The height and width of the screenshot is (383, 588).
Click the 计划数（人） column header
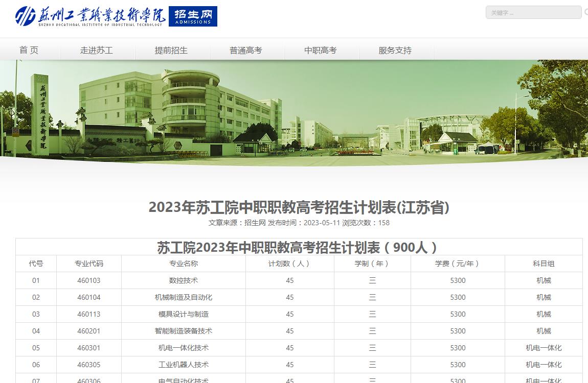pyautogui.click(x=289, y=264)
